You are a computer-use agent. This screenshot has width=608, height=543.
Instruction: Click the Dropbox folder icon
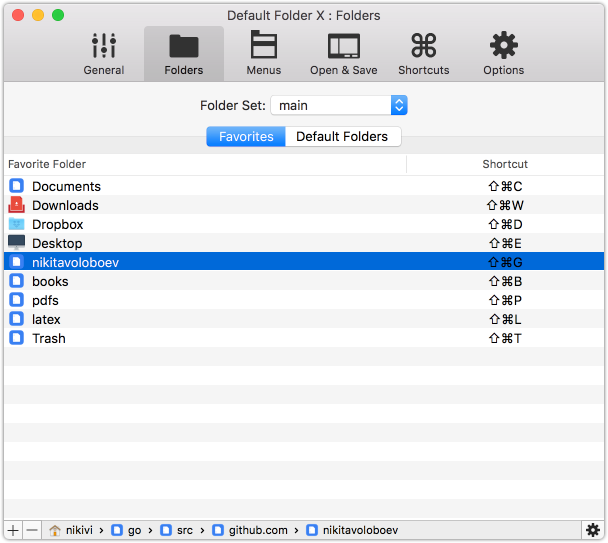tap(16, 224)
